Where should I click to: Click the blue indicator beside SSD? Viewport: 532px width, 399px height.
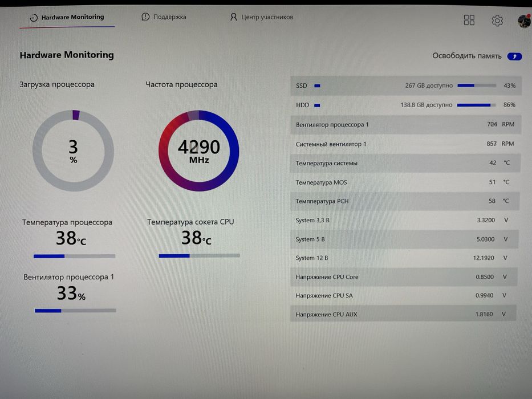(317, 86)
